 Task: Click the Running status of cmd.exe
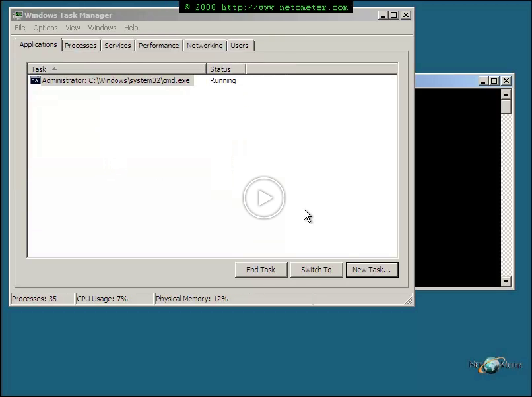coord(223,80)
